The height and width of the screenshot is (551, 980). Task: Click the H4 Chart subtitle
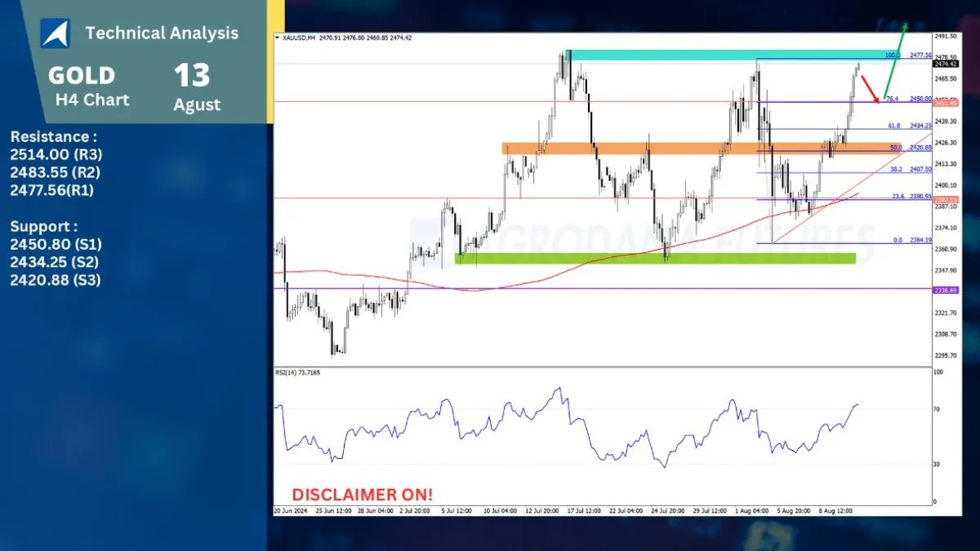[x=92, y=100]
